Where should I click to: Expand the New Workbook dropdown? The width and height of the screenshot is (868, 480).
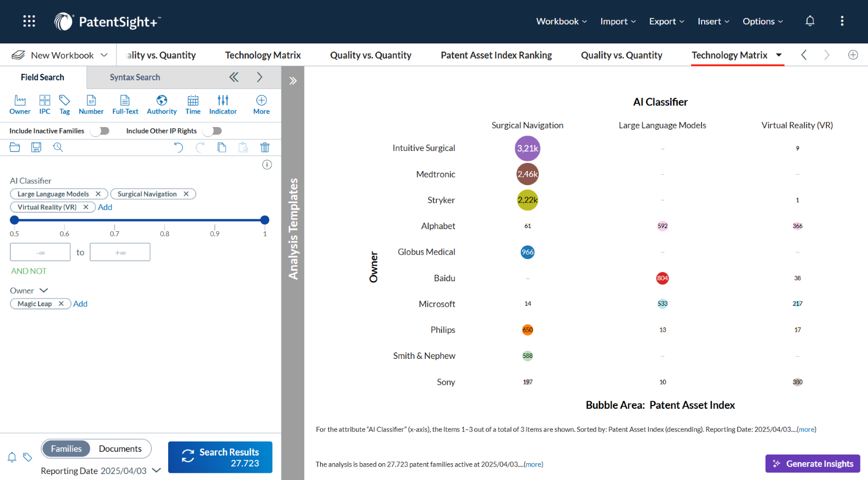click(x=104, y=55)
